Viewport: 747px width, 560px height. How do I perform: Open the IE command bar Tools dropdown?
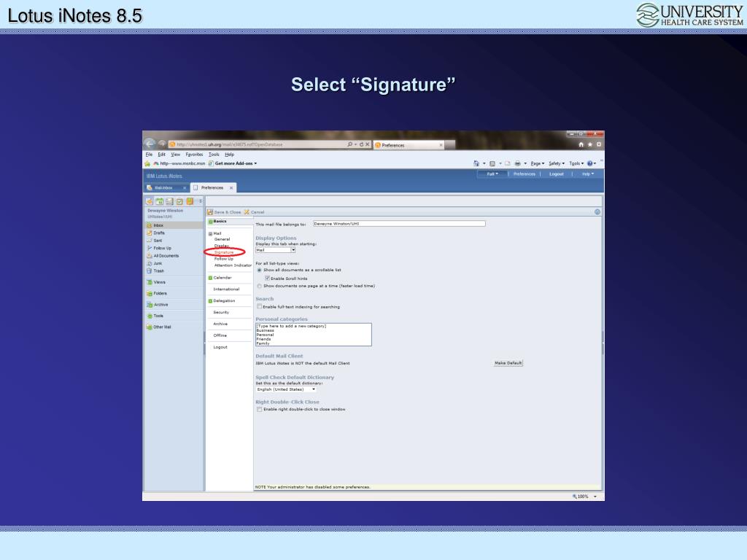(x=576, y=163)
